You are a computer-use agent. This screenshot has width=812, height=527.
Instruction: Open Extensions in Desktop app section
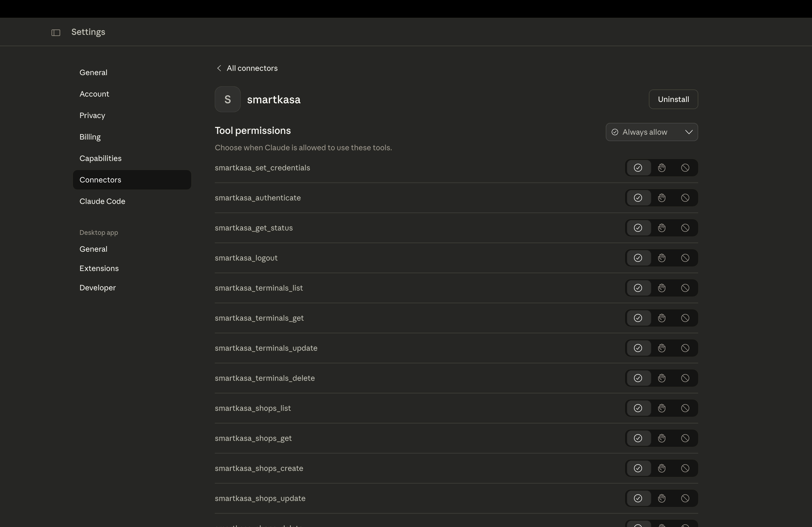point(99,268)
